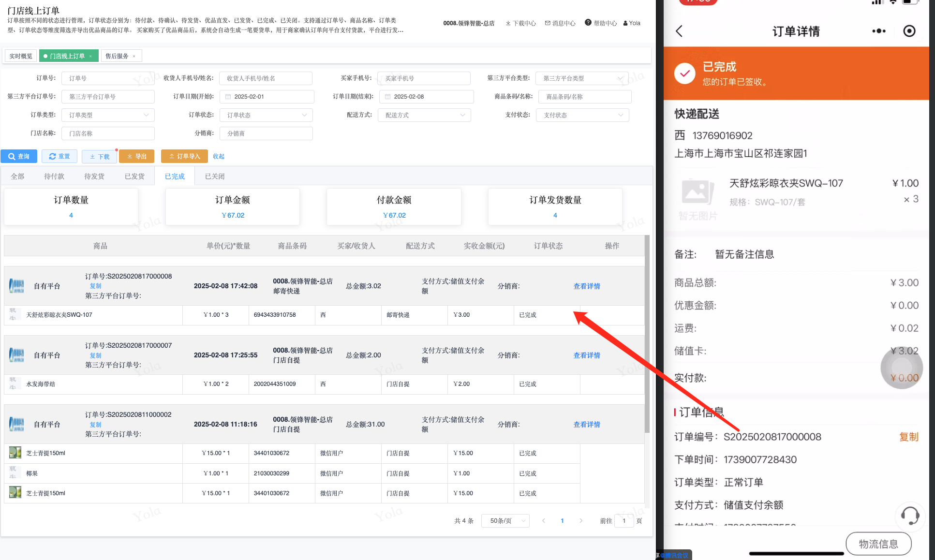This screenshot has width=935, height=560.
Task: Click the 订单号 input field
Action: click(x=108, y=78)
